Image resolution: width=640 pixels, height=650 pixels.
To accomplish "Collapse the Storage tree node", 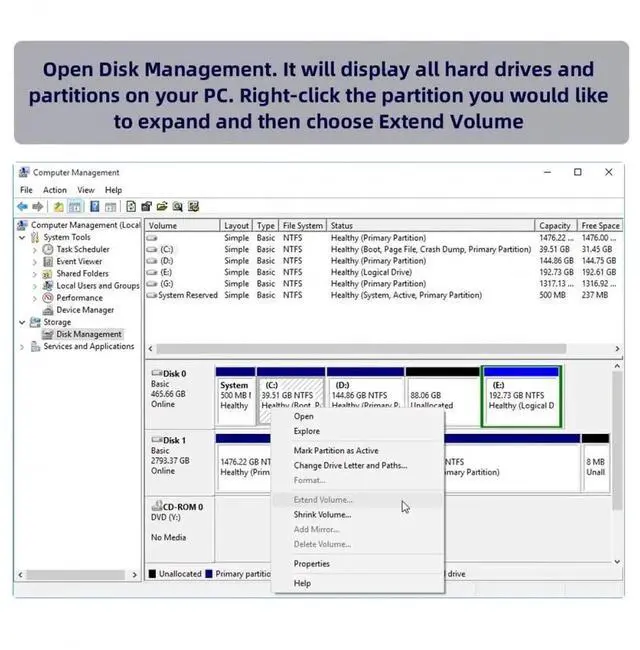I will click(x=23, y=322).
